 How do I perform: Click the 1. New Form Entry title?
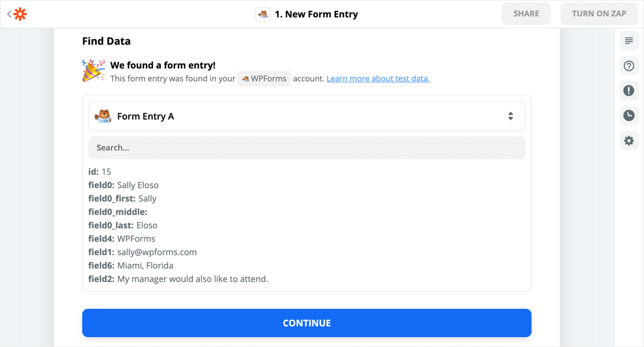click(316, 14)
